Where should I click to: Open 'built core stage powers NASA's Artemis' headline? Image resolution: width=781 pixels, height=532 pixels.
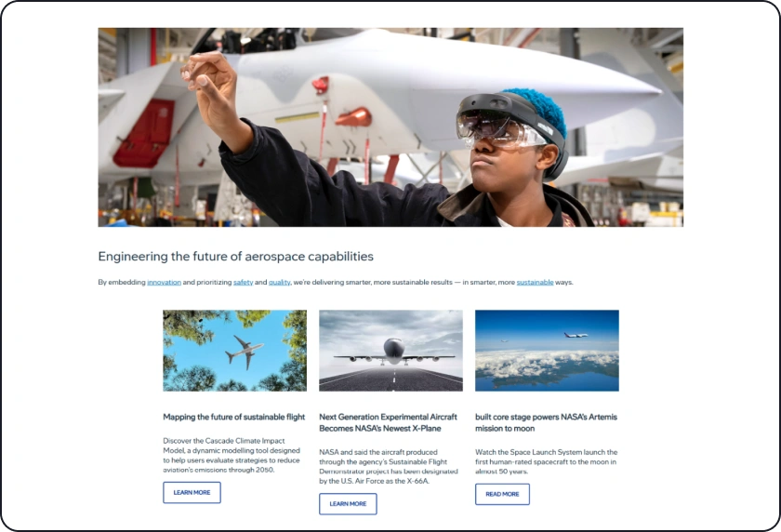click(546, 422)
